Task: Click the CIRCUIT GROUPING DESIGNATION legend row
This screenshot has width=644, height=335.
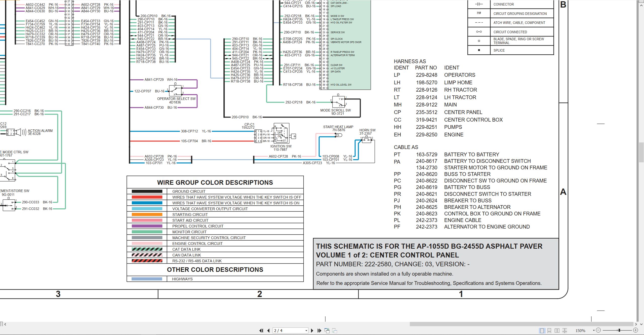Action: pyautogui.click(x=511, y=14)
